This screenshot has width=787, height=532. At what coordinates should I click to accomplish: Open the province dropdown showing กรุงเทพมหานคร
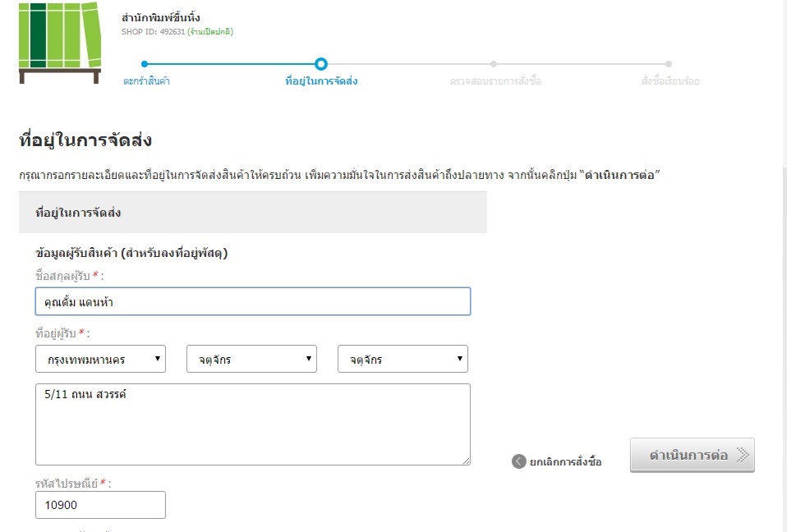click(x=100, y=359)
